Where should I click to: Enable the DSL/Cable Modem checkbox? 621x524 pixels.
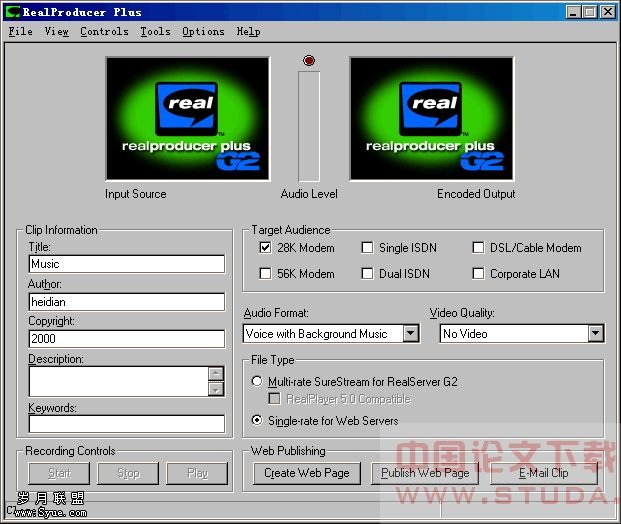pos(478,248)
